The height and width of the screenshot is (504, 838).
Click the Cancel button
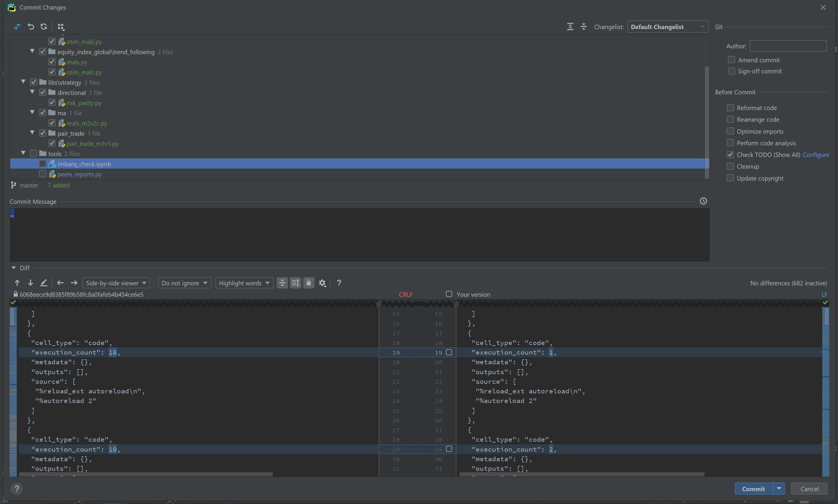pos(809,489)
